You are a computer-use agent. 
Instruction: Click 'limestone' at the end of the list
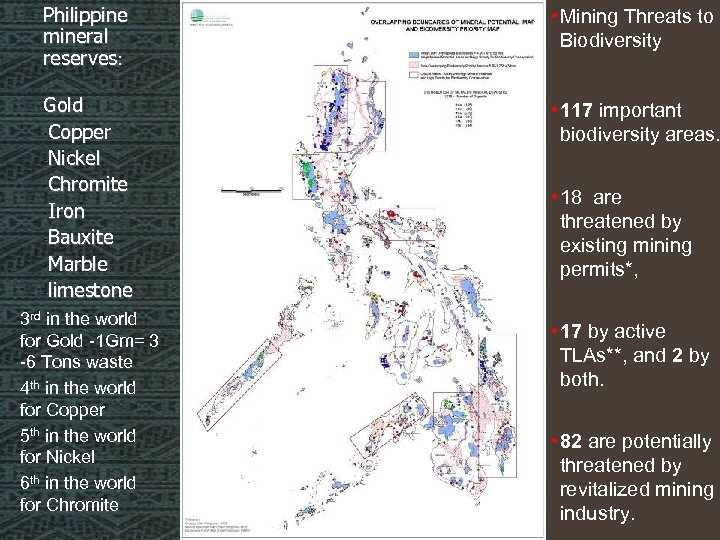(90, 290)
